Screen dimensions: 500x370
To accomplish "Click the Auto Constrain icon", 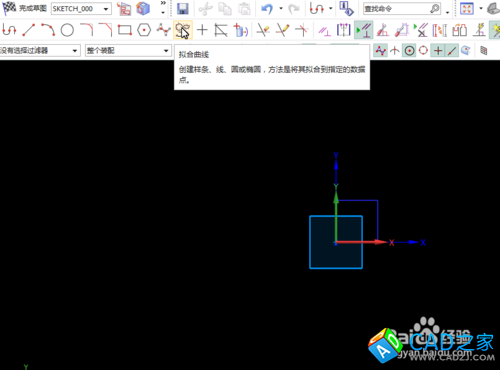I will coord(383,30).
